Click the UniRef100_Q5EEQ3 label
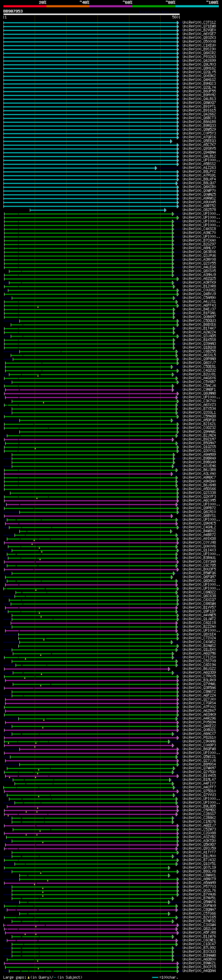This screenshot has width=222, height=980. coord(199,141)
